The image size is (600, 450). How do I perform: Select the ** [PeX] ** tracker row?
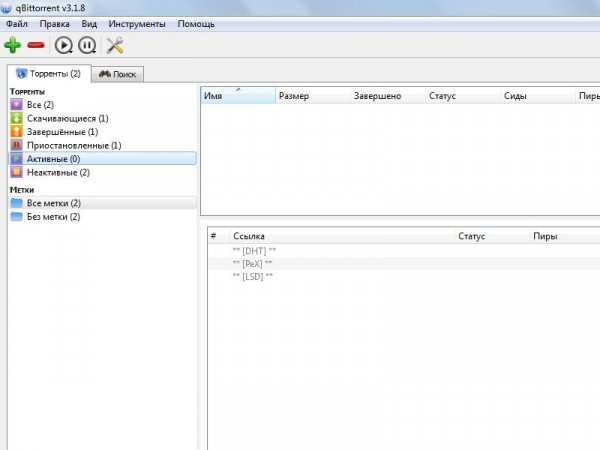tap(404, 264)
